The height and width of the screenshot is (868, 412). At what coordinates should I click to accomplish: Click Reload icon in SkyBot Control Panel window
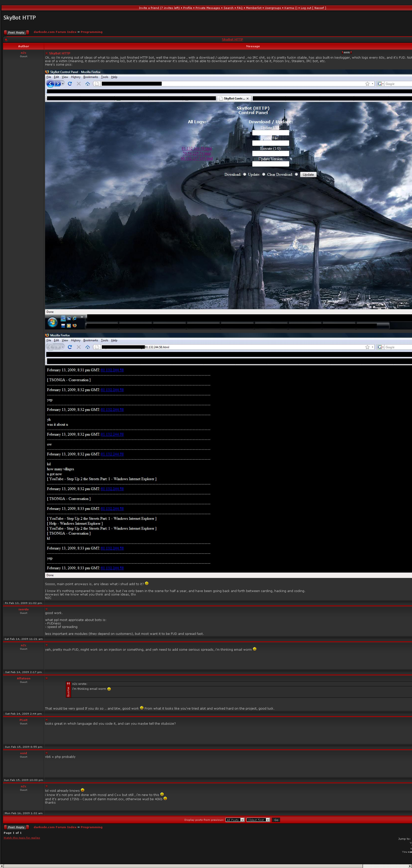pos(70,84)
